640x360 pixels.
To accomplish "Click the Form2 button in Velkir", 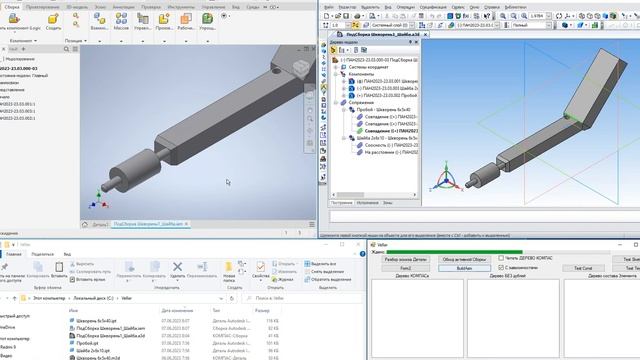I will point(406,268).
